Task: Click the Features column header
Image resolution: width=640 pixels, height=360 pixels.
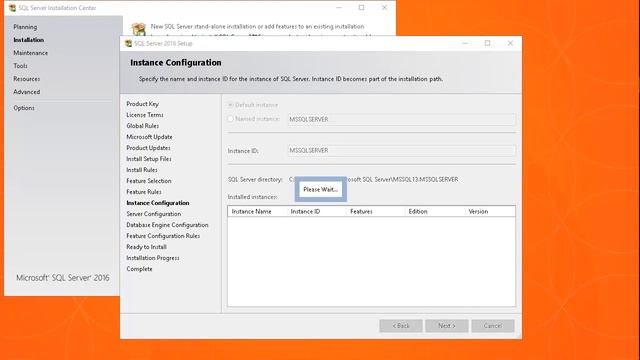Action: point(376,211)
